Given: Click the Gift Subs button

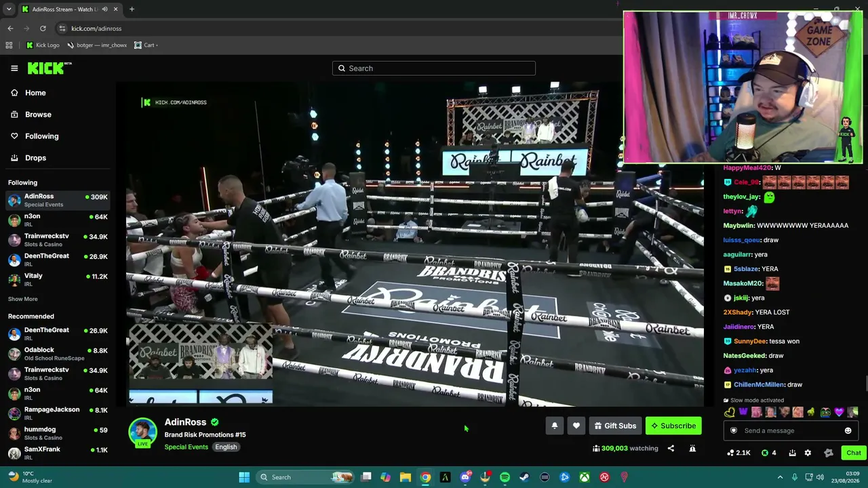Looking at the screenshot, I should point(615,426).
